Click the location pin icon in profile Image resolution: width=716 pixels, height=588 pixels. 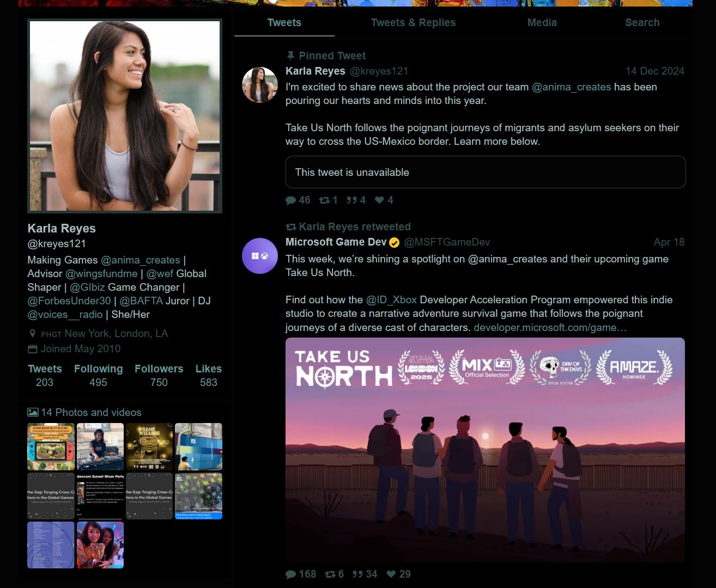[x=32, y=334]
